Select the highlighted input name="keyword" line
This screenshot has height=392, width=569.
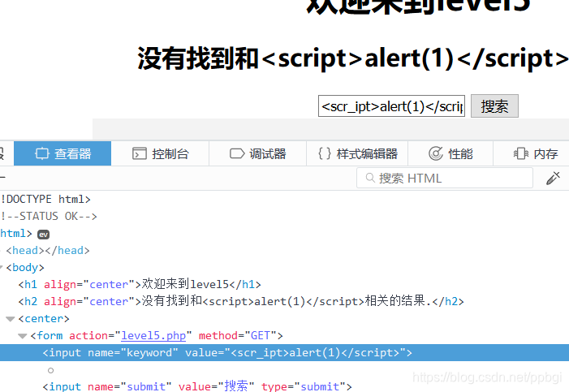pyautogui.click(x=284, y=352)
